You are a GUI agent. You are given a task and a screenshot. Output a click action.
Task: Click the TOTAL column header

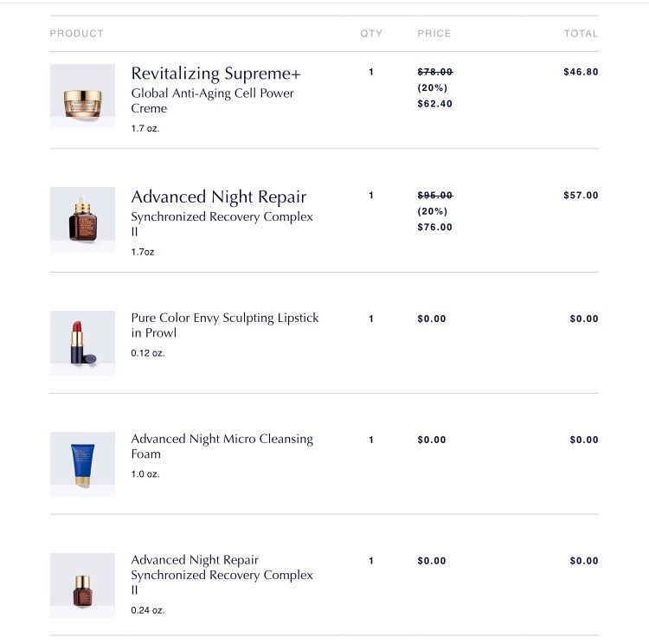(581, 34)
